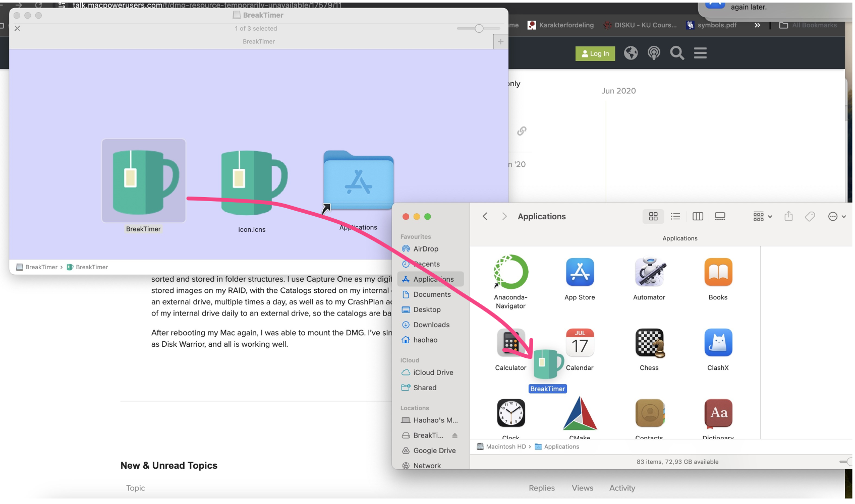Screen dimensions: 855x504
Task: Switch Finder to list view
Action: pyautogui.click(x=675, y=216)
